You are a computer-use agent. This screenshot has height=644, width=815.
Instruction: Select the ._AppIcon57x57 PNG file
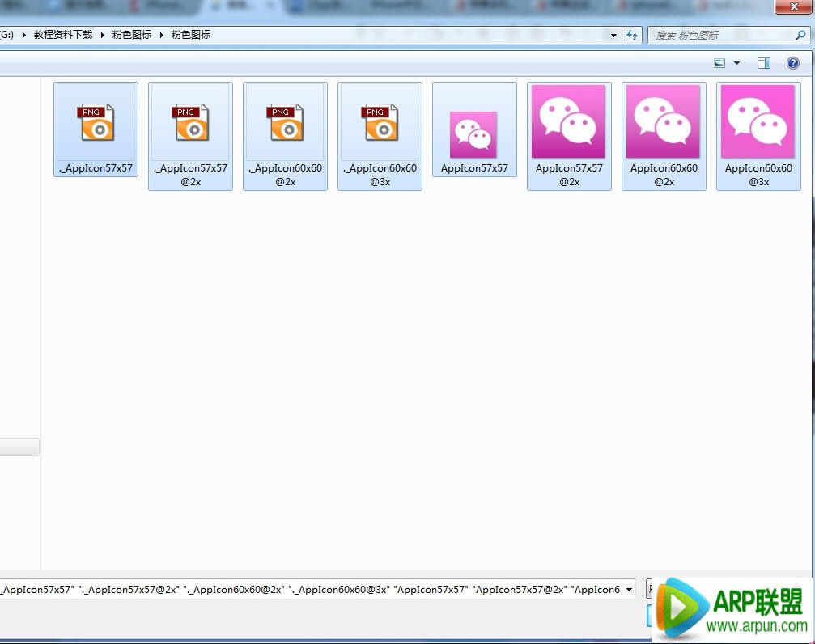(96, 123)
